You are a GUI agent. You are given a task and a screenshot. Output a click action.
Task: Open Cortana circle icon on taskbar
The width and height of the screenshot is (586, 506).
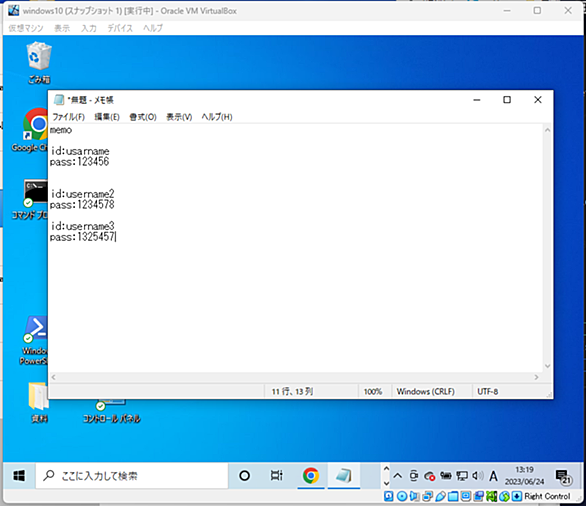click(244, 475)
